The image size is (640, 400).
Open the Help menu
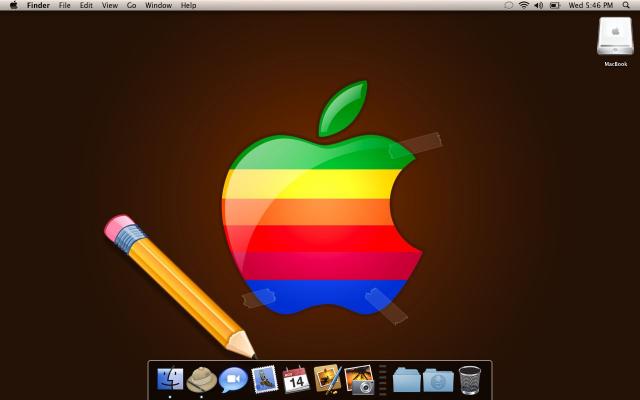click(x=189, y=5)
